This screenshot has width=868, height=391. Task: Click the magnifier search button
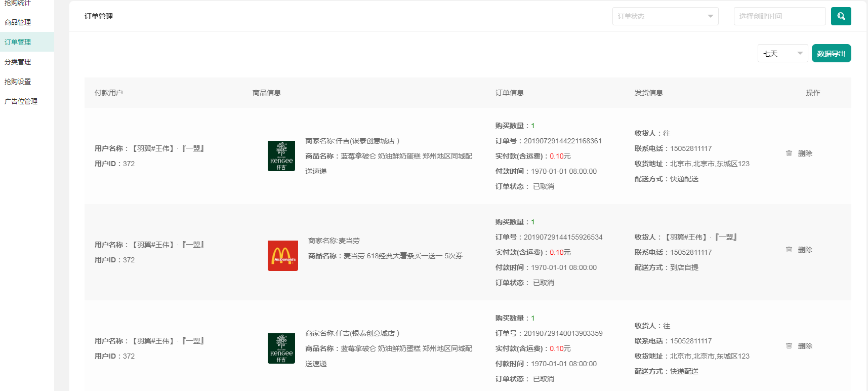(841, 16)
